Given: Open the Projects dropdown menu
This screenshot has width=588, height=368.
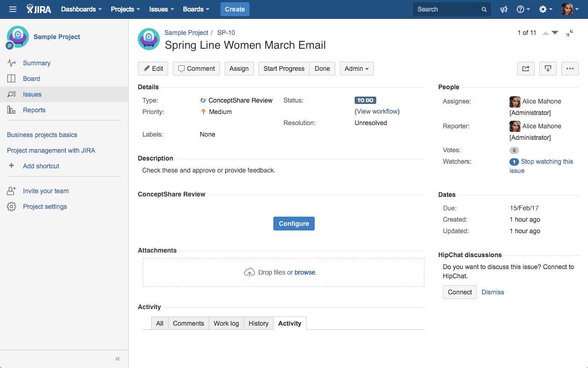Looking at the screenshot, I should [125, 9].
